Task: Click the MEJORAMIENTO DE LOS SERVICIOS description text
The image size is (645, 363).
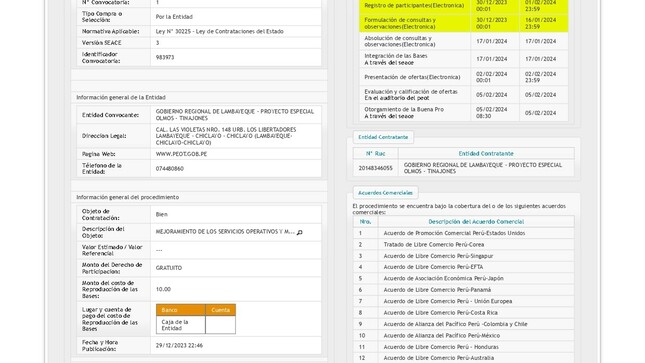Action: (x=225, y=232)
